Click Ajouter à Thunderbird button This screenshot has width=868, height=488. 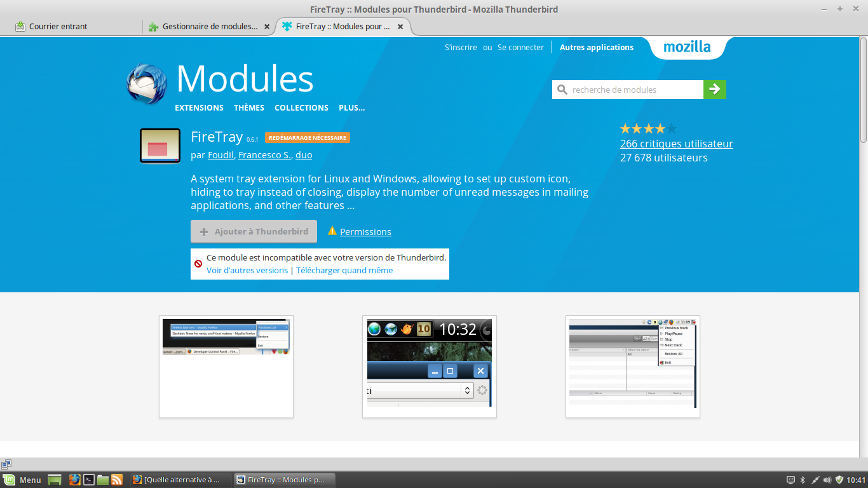click(x=254, y=232)
